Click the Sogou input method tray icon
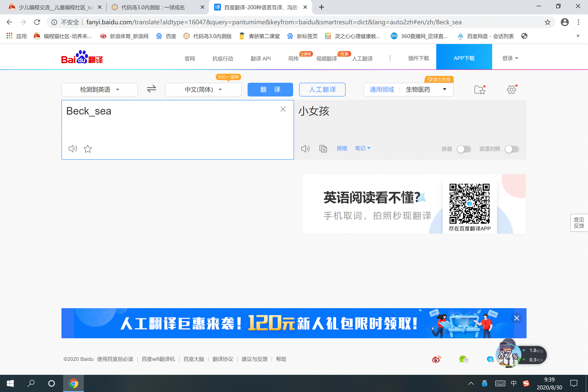This screenshot has height=392, width=588. 526,383
